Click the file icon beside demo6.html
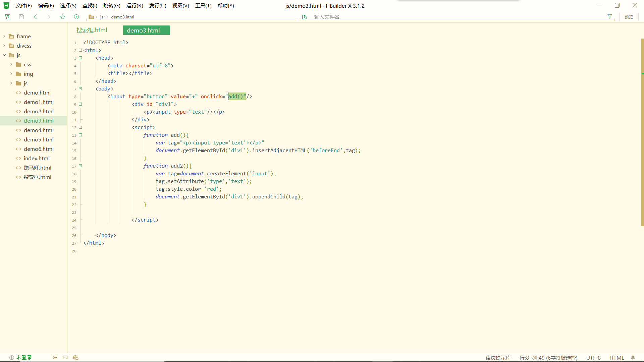 pos(18,149)
